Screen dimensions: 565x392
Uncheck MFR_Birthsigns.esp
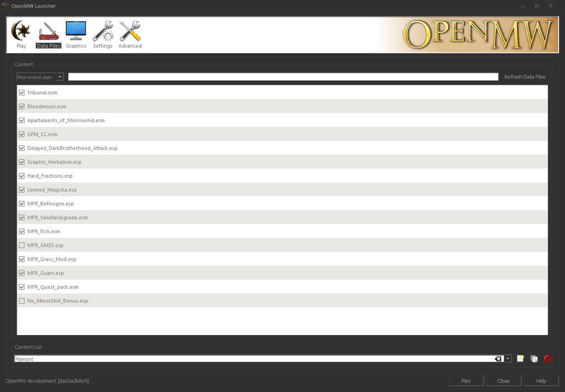(x=22, y=204)
